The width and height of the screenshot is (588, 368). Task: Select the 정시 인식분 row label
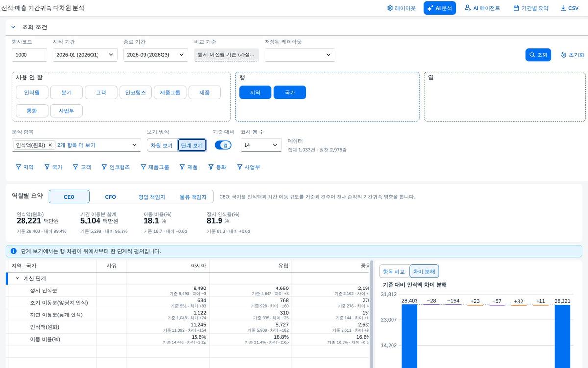(44, 290)
